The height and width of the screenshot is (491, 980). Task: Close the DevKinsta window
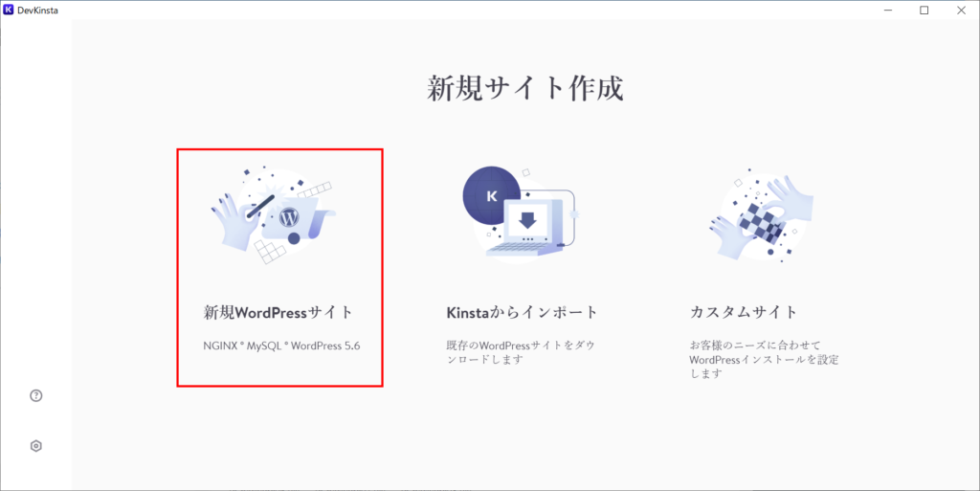(x=961, y=10)
